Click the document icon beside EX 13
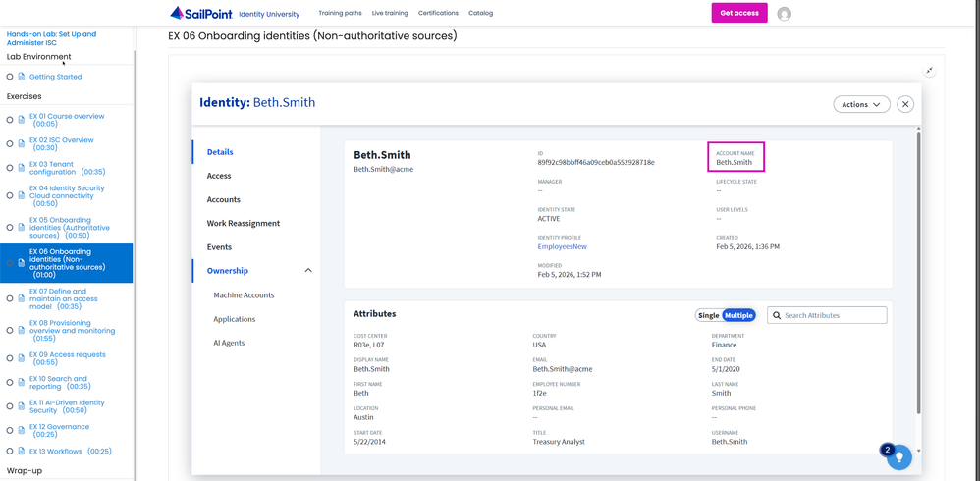The height and width of the screenshot is (481, 980). pos(21,451)
